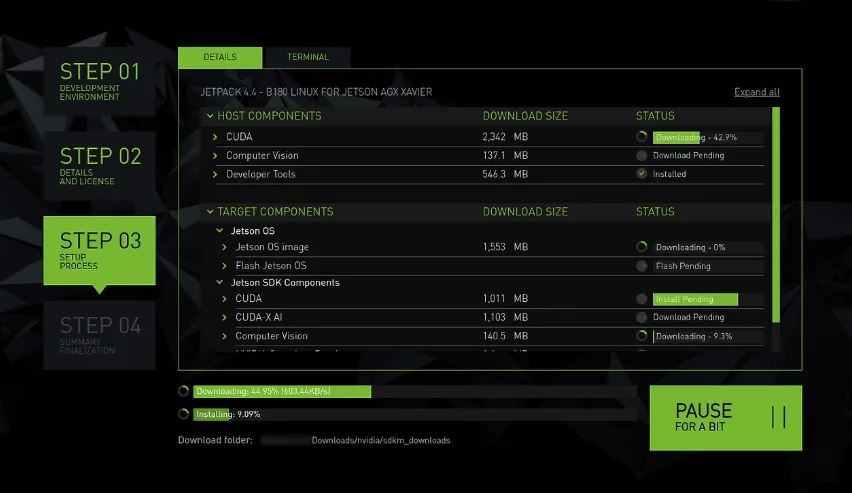852x493 pixels.
Task: Select the Details tab
Action: coord(220,57)
